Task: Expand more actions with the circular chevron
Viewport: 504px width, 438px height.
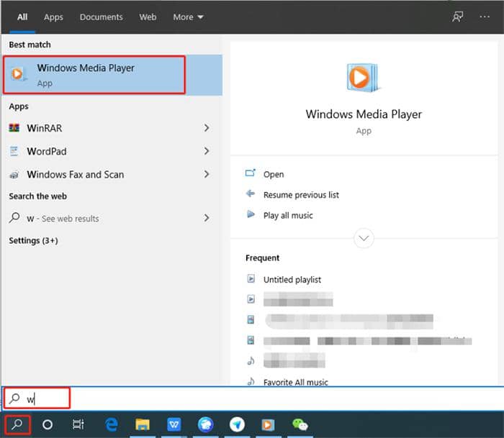Action: tap(364, 238)
